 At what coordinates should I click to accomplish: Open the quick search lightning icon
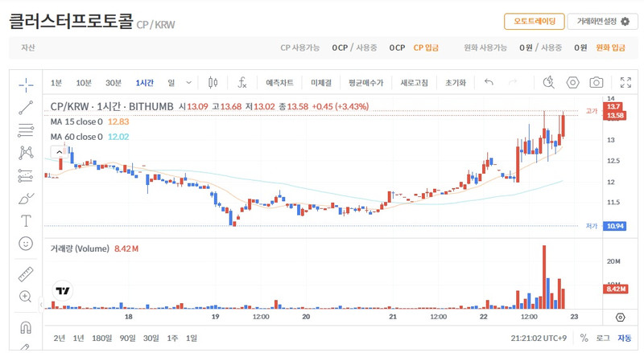click(549, 83)
